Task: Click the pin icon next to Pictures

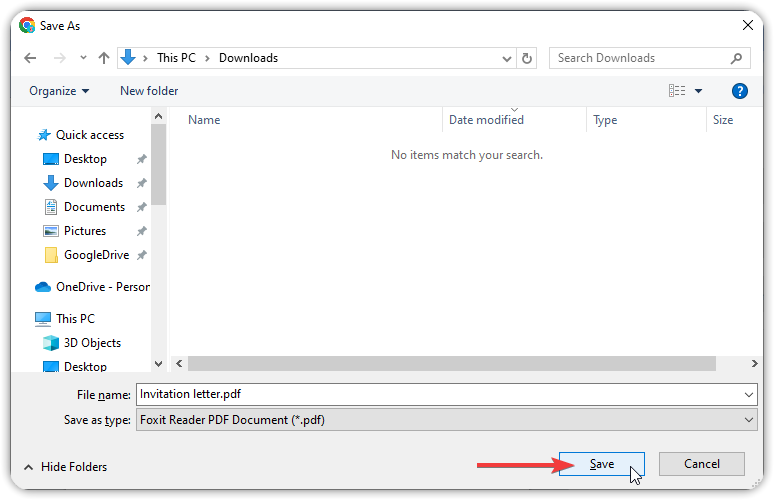Action: click(x=142, y=231)
